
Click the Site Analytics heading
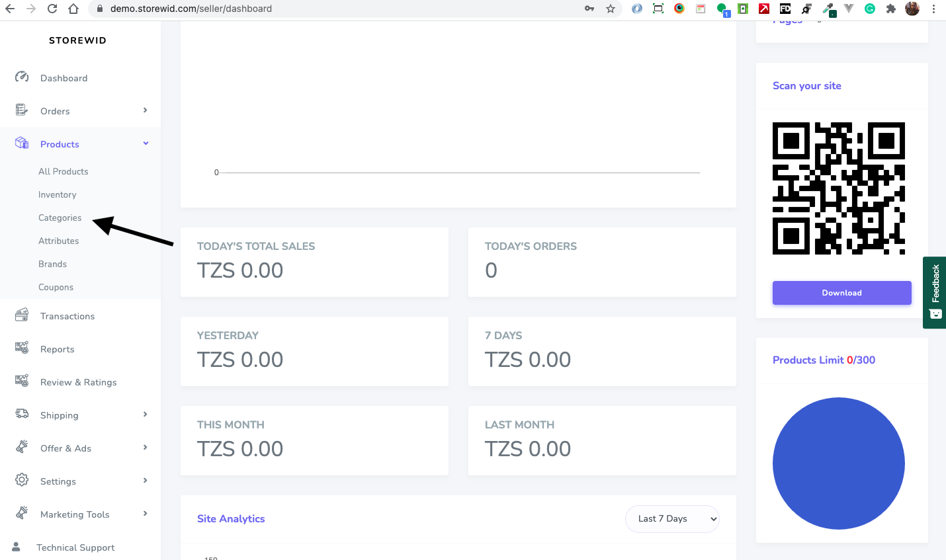pyautogui.click(x=231, y=519)
